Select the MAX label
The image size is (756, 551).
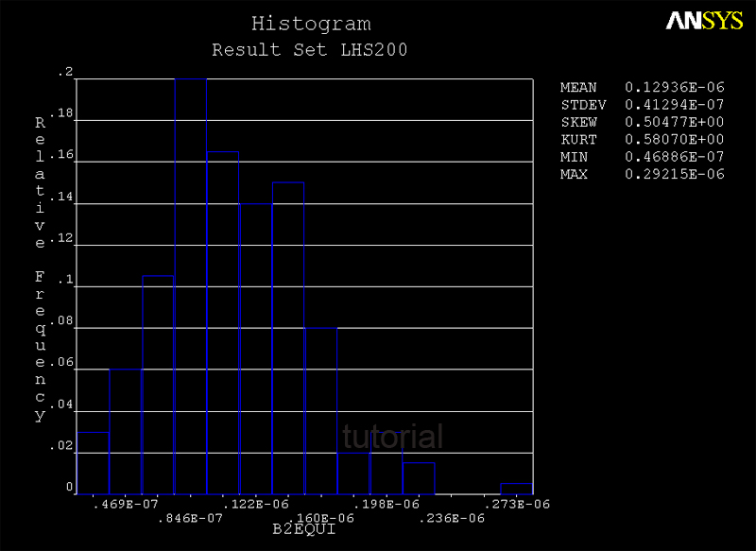tap(575, 174)
